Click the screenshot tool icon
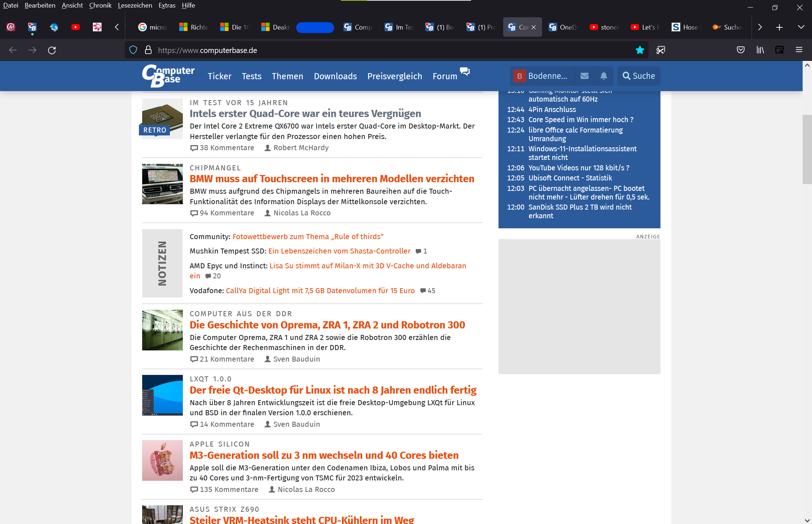 (660, 50)
